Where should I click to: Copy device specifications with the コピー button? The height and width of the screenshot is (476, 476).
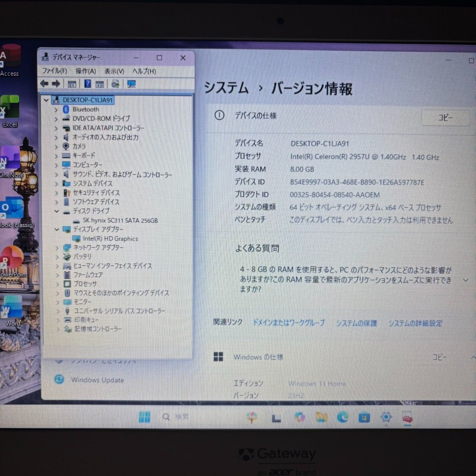[445, 118]
